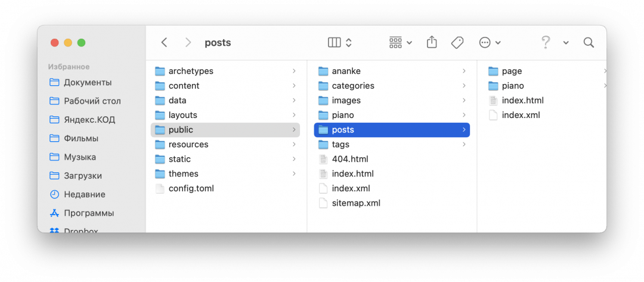
Task: Select index.html in the posts column
Action: [522, 100]
